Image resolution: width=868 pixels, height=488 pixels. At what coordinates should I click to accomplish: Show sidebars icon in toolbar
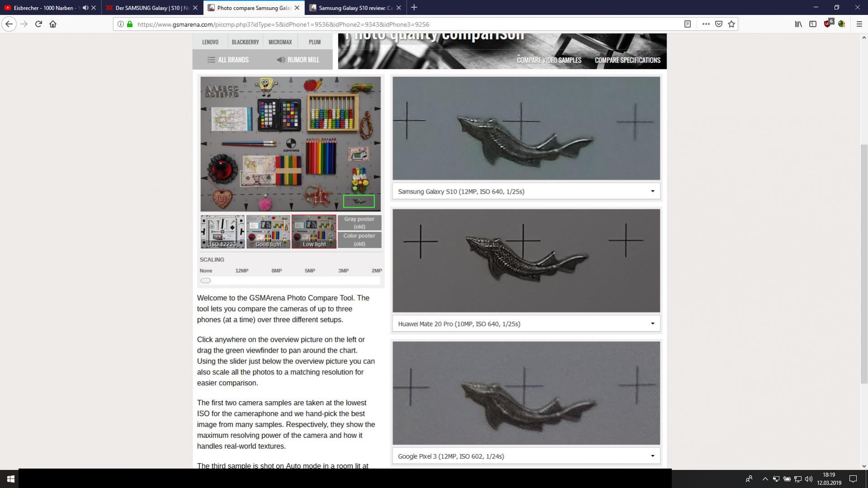pyautogui.click(x=813, y=24)
